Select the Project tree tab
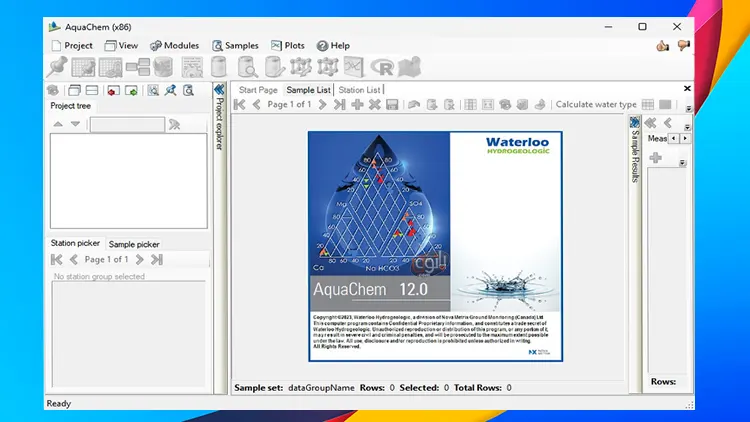 coord(70,106)
